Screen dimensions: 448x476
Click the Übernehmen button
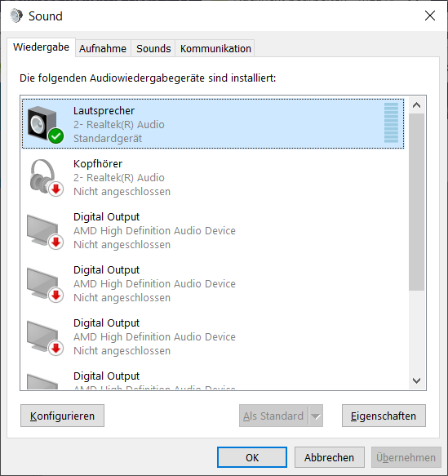coord(406,457)
